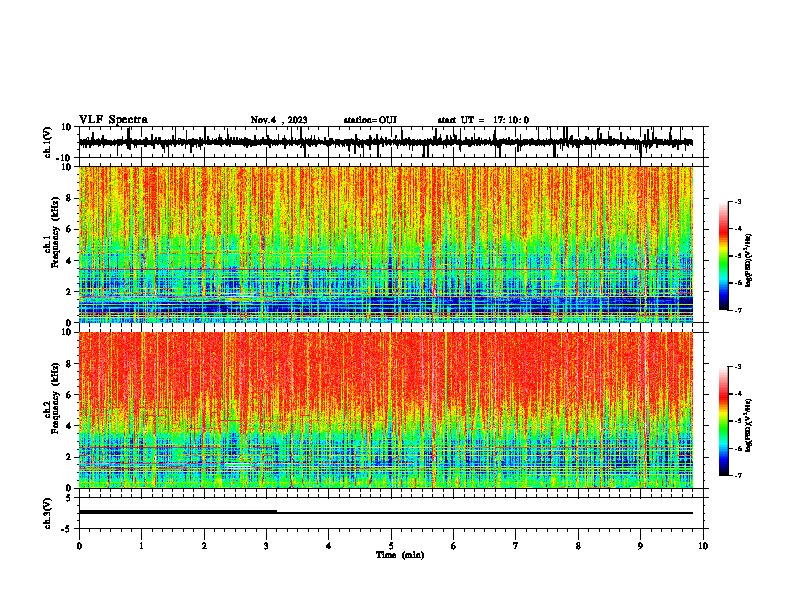Click the '7' tick on the time axis

[x=516, y=546]
